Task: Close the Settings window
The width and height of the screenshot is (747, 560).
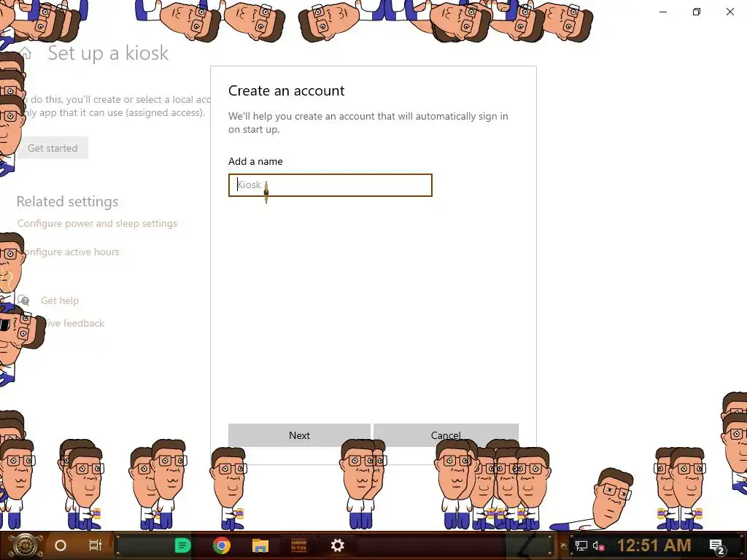Action: pyautogui.click(x=729, y=12)
